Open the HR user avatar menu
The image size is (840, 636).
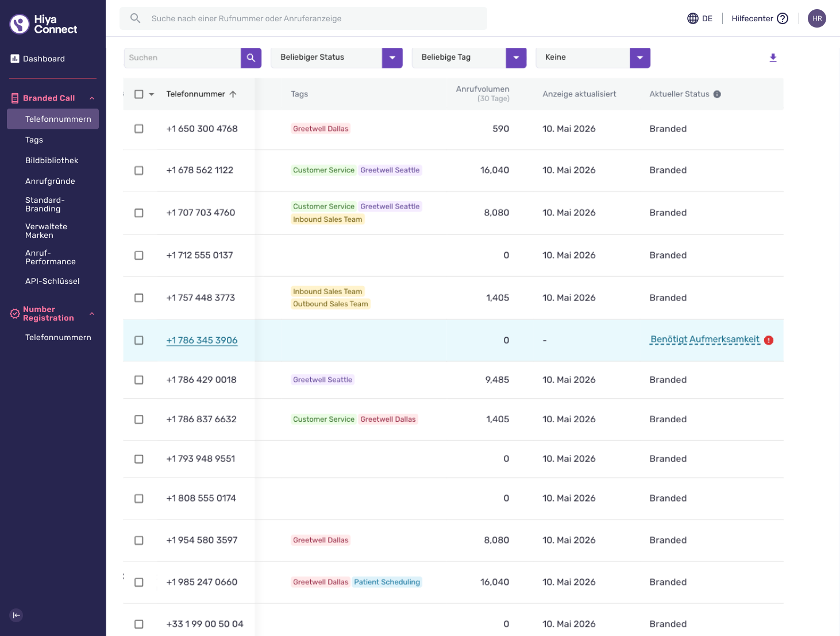(816, 18)
